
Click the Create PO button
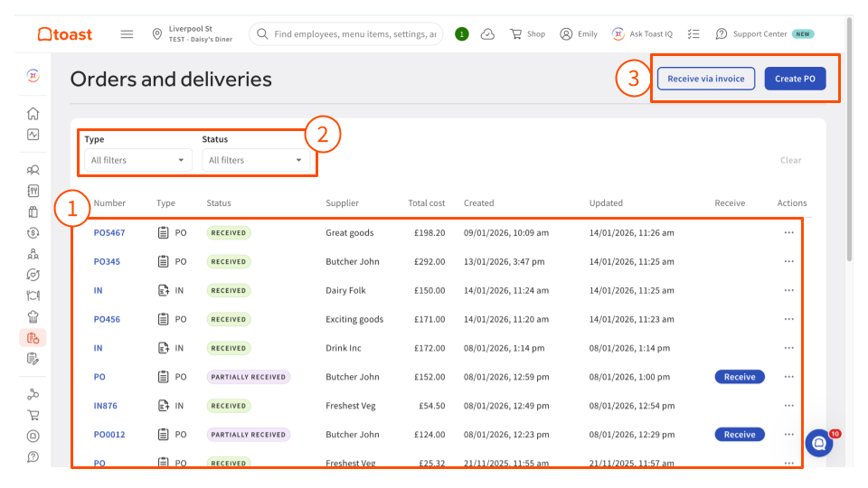click(795, 79)
